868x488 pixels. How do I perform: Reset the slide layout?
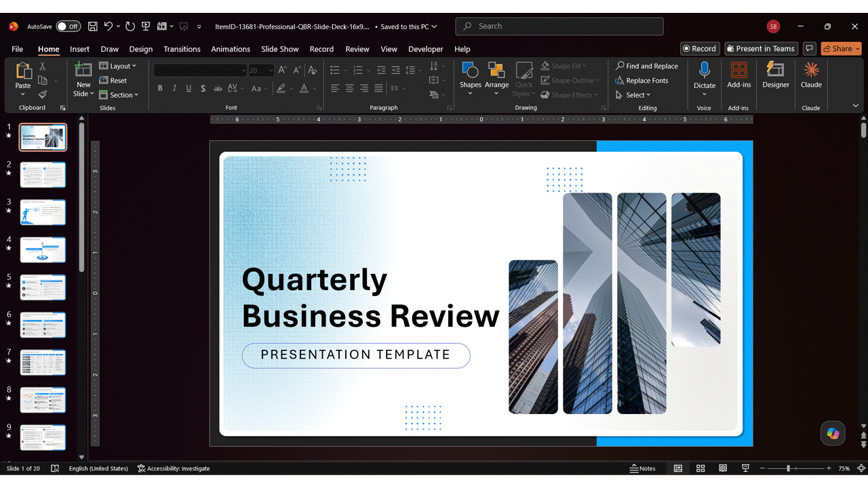pyautogui.click(x=113, y=81)
